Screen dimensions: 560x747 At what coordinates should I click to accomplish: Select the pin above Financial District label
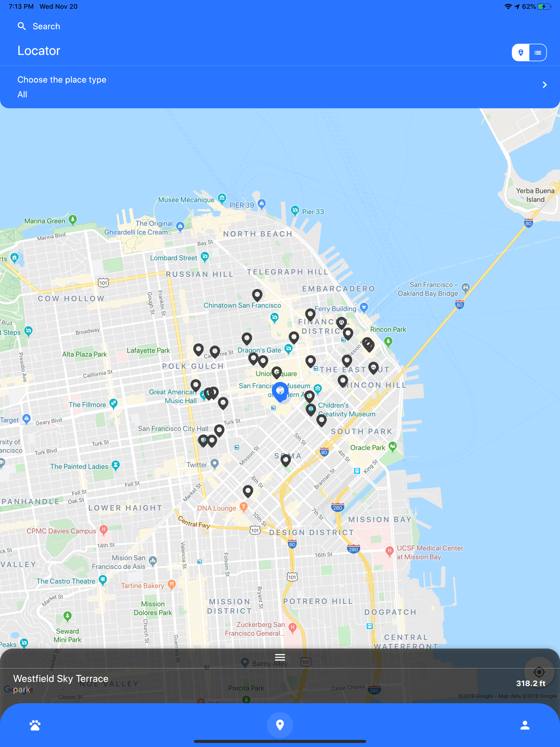pos(310,315)
